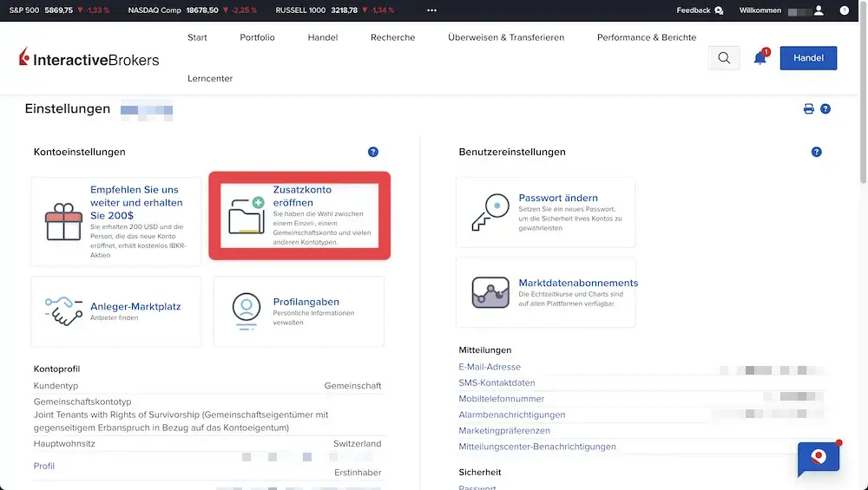Click the blue Handel button
This screenshot has height=490, width=868.
point(808,58)
